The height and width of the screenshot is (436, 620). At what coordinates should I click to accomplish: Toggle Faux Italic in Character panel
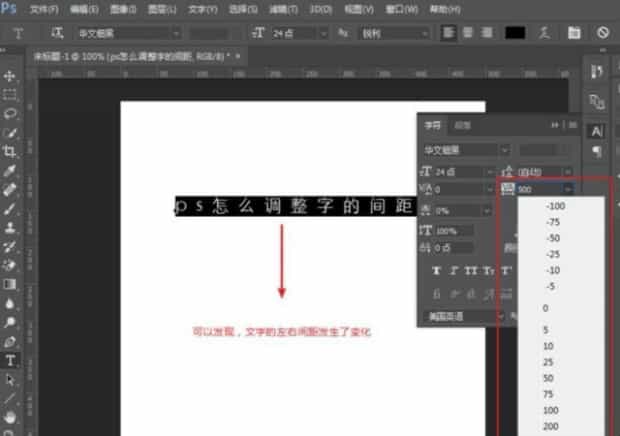(456, 271)
